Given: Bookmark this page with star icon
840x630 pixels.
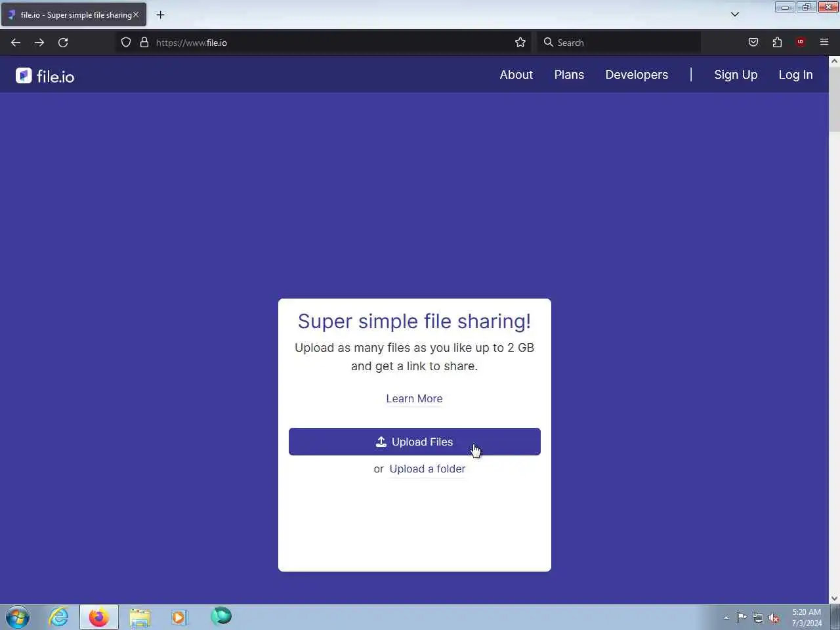Looking at the screenshot, I should 520,43.
